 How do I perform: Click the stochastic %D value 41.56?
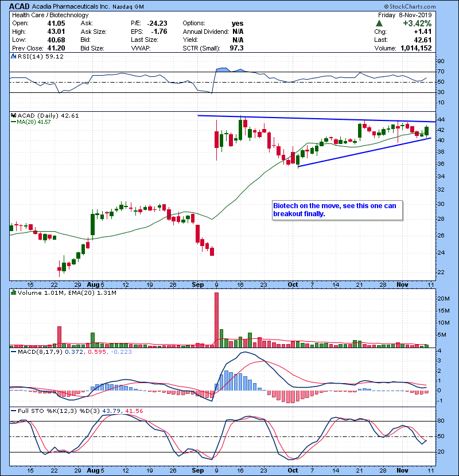[134, 411]
